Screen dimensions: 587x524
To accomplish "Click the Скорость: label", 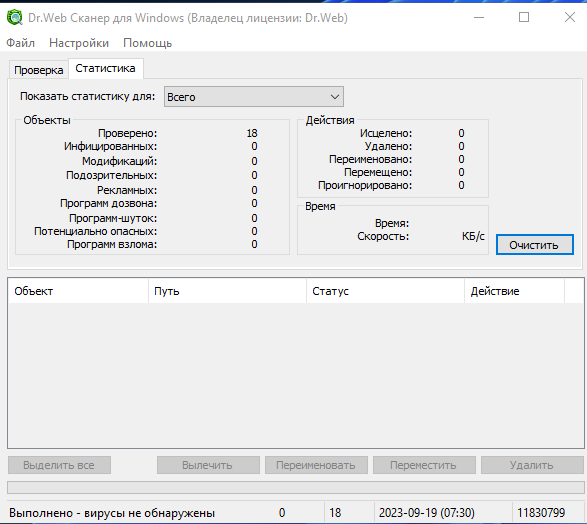I will pyautogui.click(x=383, y=237).
